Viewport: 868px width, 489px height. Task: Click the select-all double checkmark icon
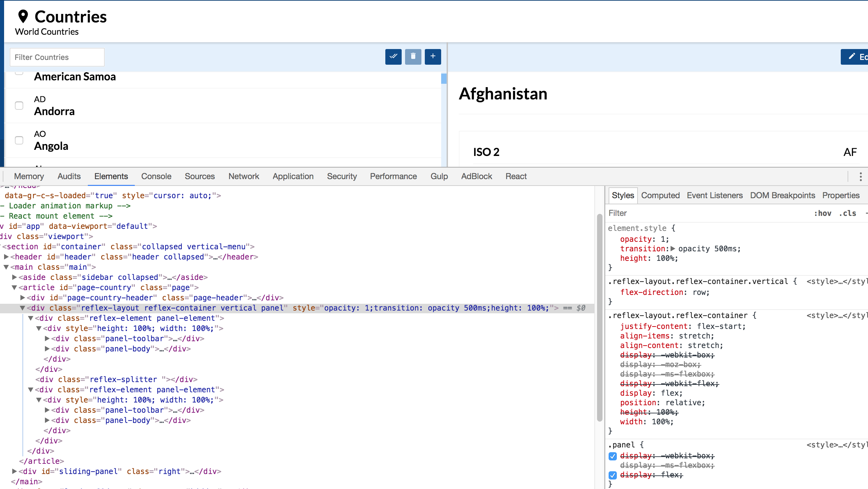[x=393, y=57]
